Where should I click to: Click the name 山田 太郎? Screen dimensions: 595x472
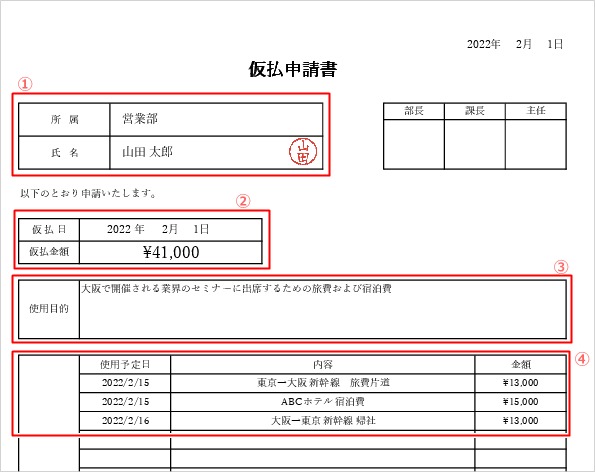[147, 152]
